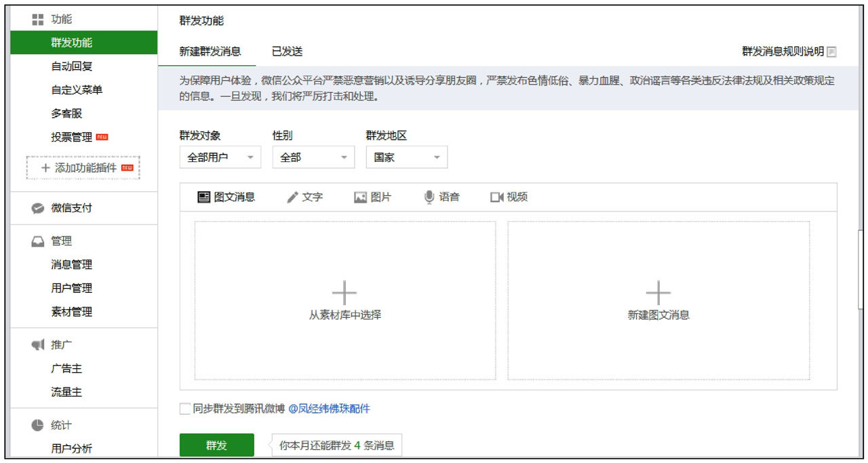Screen dimensions: 868x463
Task: Click the 图文消息 article icon
Action: 203,197
